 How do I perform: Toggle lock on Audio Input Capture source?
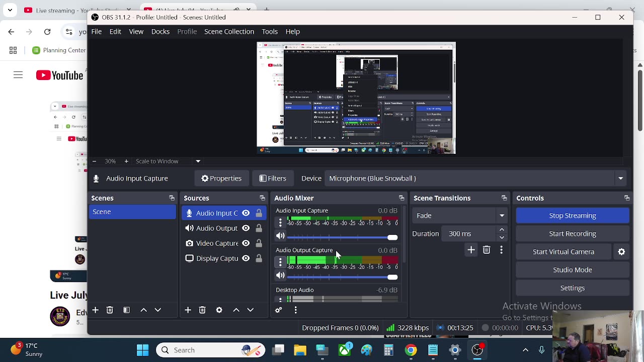pyautogui.click(x=259, y=213)
